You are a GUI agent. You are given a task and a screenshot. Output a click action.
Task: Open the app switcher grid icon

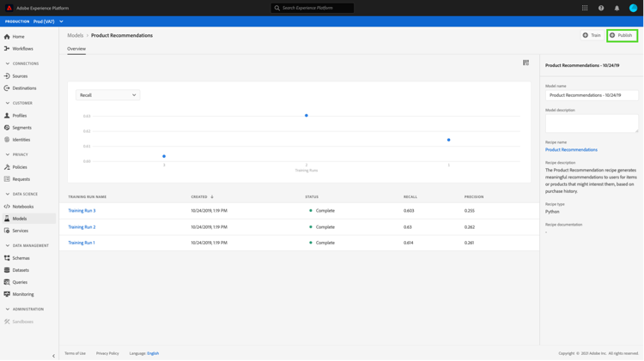(x=585, y=8)
